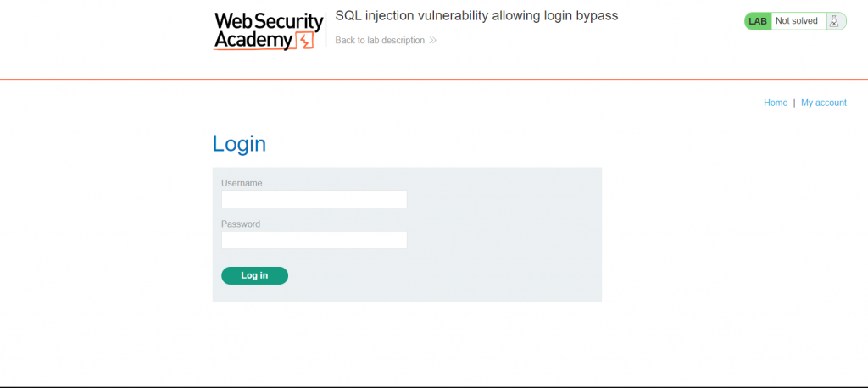The height and width of the screenshot is (388, 868).
Task: Click the orange horizontal divider line
Action: point(434,80)
